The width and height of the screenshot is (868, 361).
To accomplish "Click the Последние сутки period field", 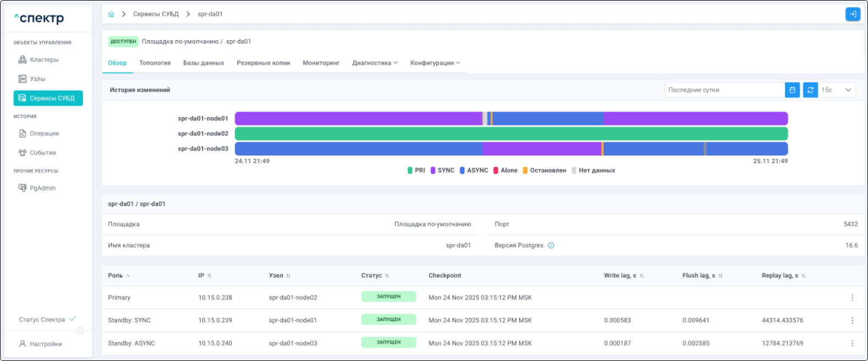I will tap(724, 90).
